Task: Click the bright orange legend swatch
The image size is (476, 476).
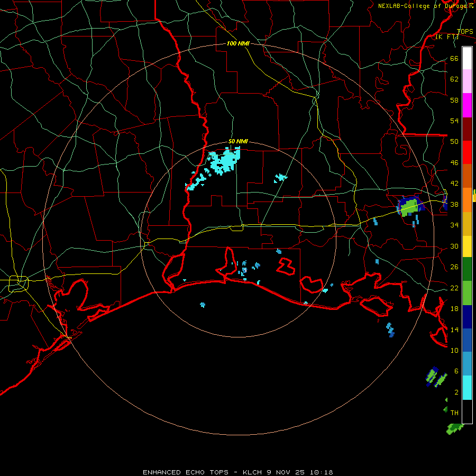Action: 467,200
